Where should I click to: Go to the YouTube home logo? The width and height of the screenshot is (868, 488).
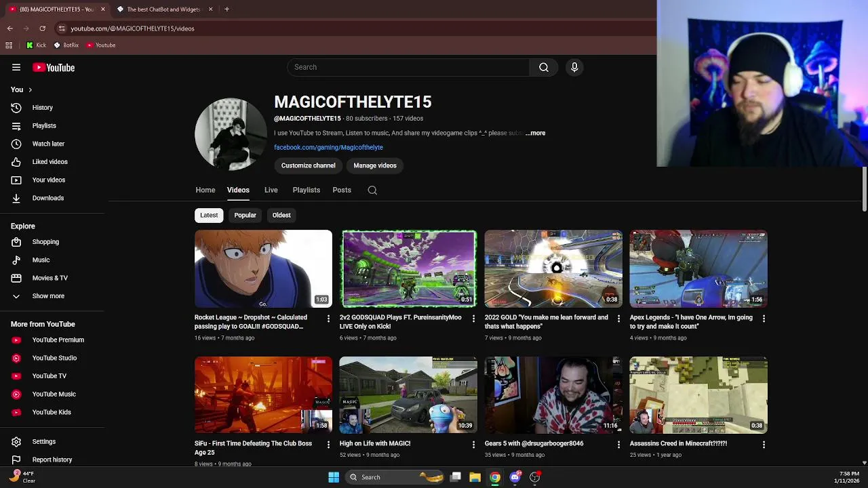pos(53,67)
